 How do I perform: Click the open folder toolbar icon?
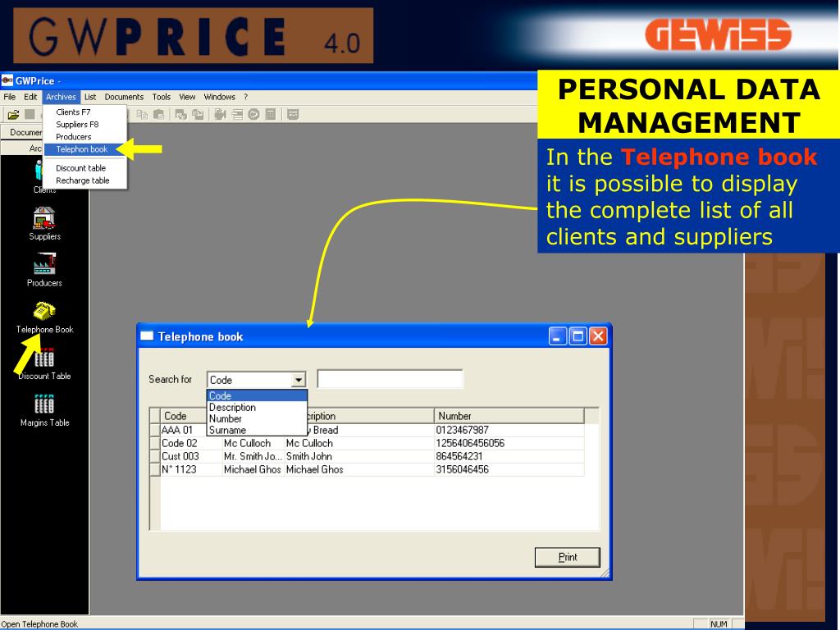pos(13,115)
